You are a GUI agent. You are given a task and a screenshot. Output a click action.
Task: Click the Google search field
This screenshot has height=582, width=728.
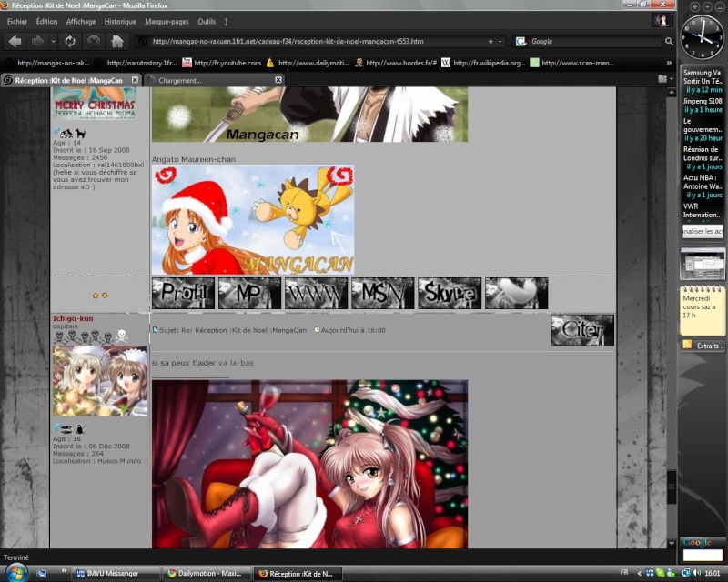595,41
